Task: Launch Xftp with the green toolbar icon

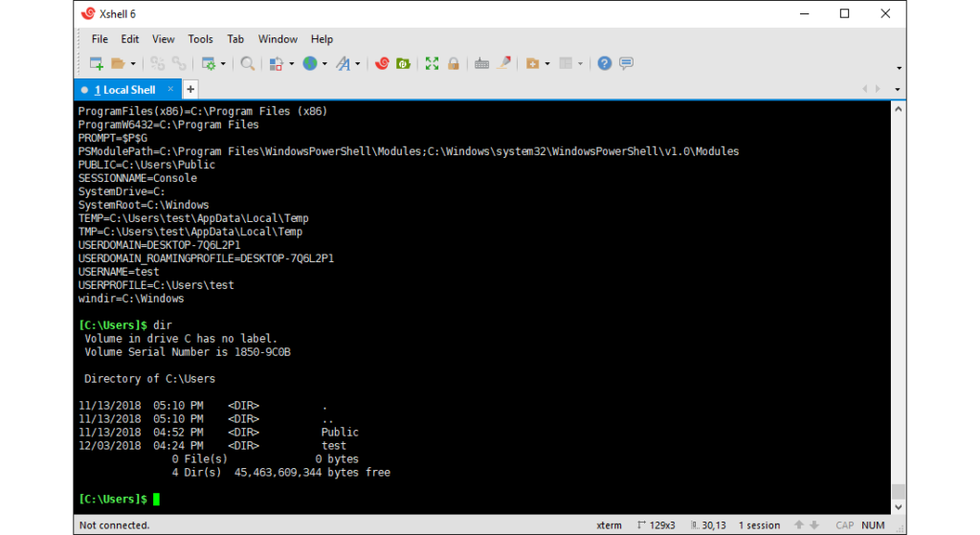Action: tap(404, 63)
